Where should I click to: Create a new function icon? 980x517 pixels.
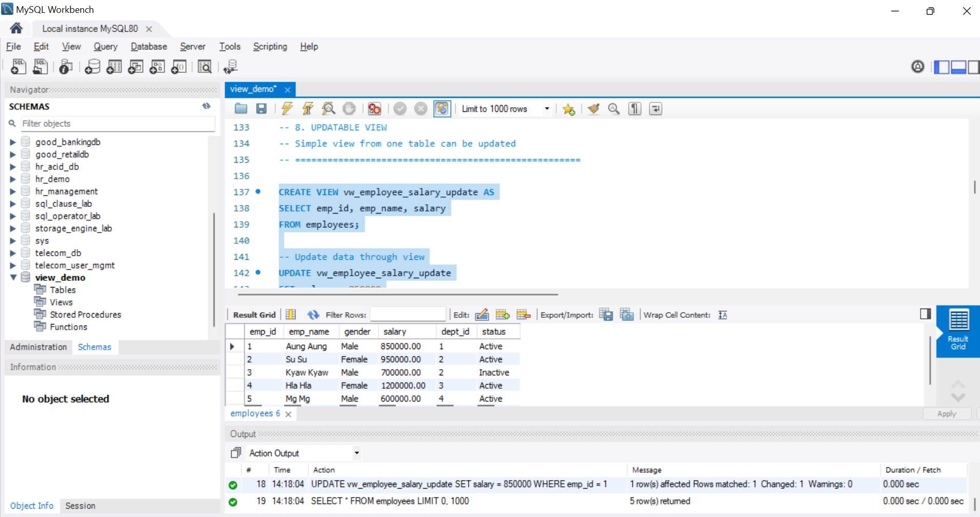pos(179,67)
